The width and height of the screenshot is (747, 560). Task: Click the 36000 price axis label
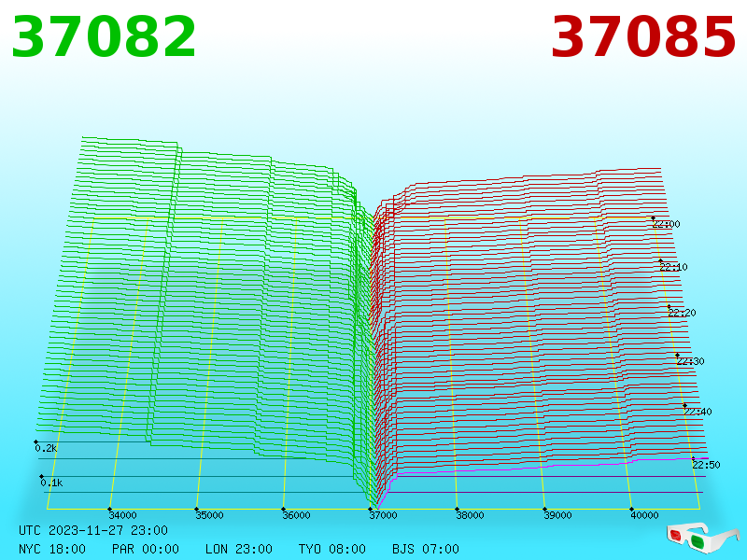click(296, 515)
